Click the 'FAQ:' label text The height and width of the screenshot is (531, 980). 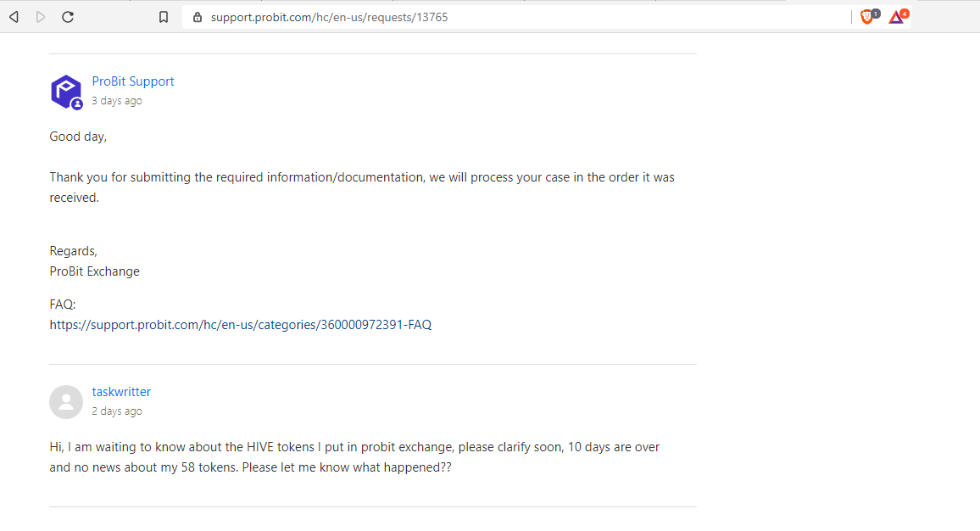point(63,305)
